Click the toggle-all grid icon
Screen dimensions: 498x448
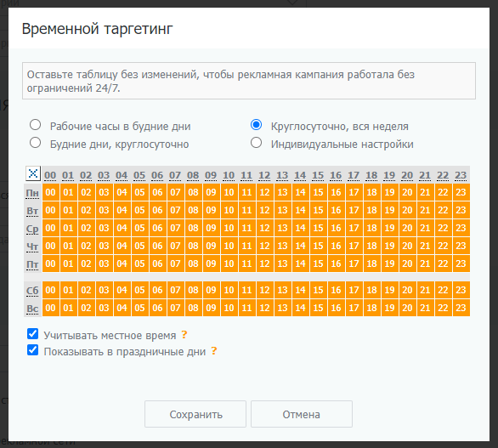pos(32,173)
